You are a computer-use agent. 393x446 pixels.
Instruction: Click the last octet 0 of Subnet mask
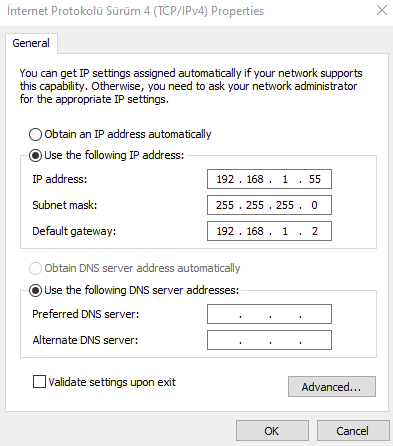(x=314, y=205)
